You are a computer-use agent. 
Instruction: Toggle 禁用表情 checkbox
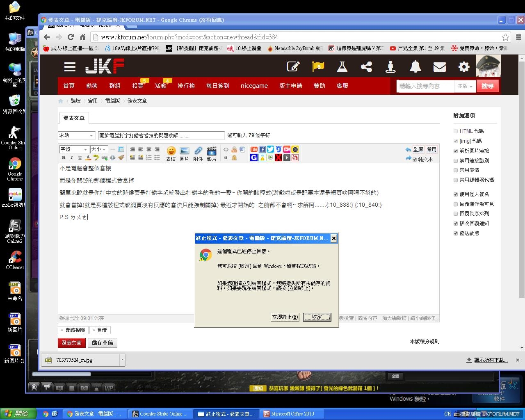(456, 170)
